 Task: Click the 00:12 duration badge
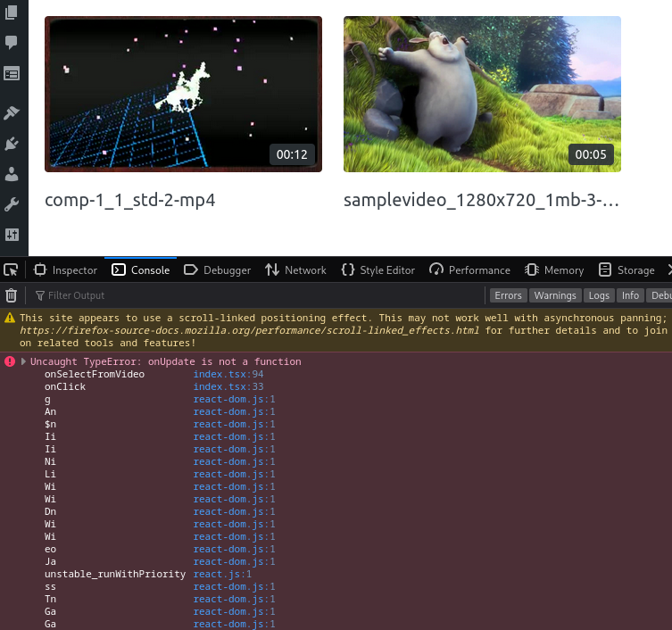tap(292, 154)
